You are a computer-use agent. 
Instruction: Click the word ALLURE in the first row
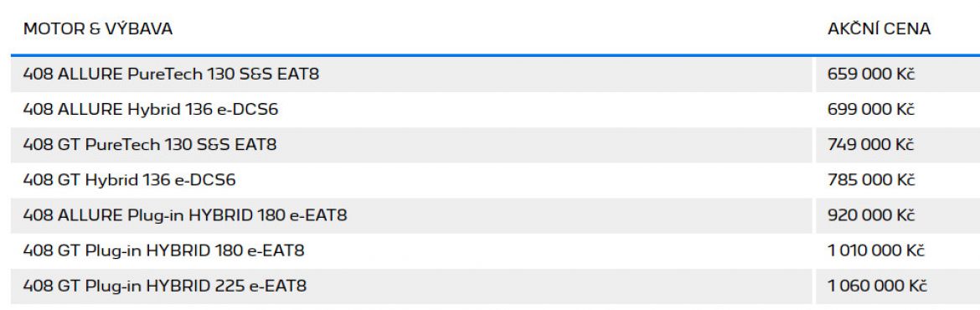coord(90,75)
